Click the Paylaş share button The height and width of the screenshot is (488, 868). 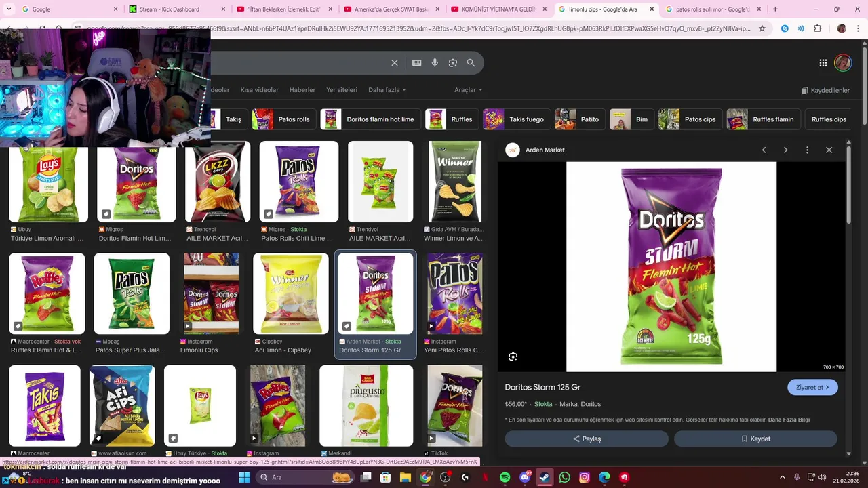(x=587, y=439)
